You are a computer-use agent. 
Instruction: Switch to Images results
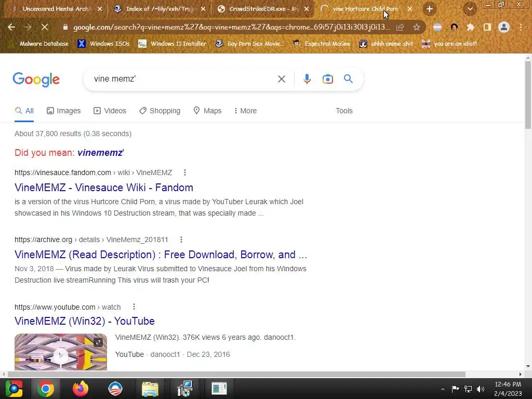[x=63, y=111]
